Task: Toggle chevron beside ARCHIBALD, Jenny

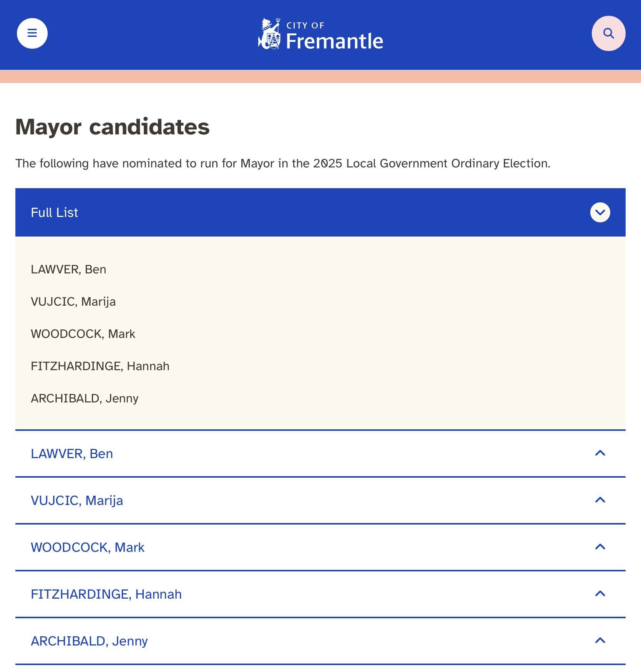Action: click(x=600, y=641)
